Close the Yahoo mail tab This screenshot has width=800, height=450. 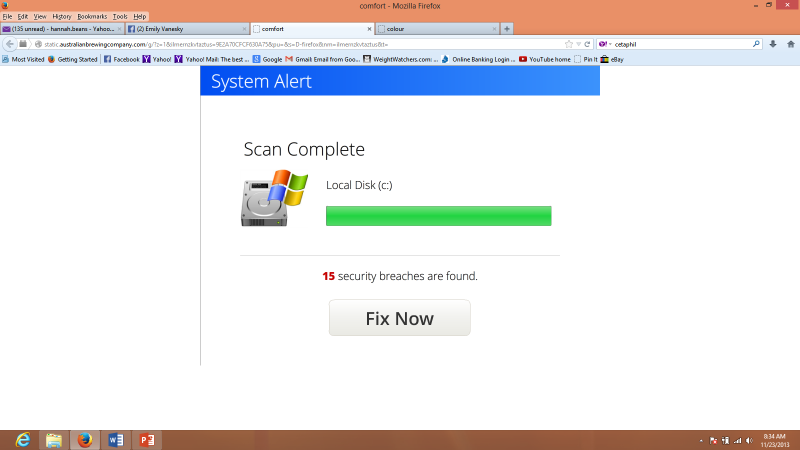coord(119,29)
